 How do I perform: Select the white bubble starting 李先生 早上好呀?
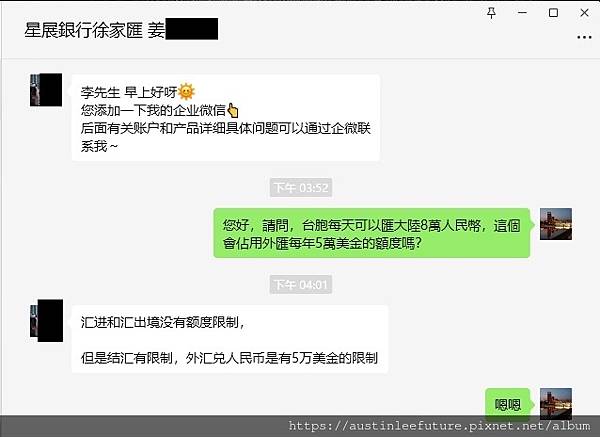click(x=226, y=118)
